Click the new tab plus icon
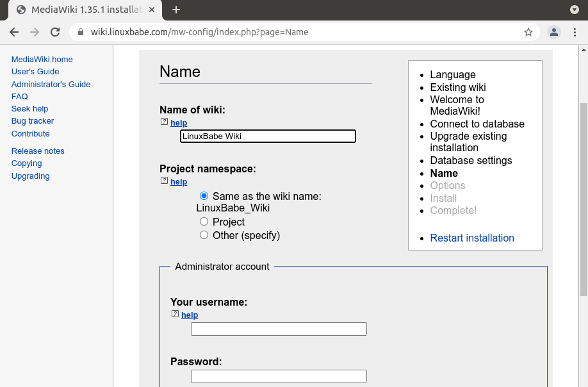Image resolution: width=588 pixels, height=387 pixels. point(176,10)
